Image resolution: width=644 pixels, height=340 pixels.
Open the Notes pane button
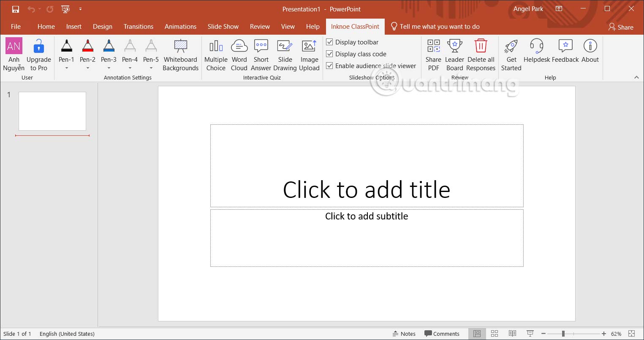[x=404, y=334]
